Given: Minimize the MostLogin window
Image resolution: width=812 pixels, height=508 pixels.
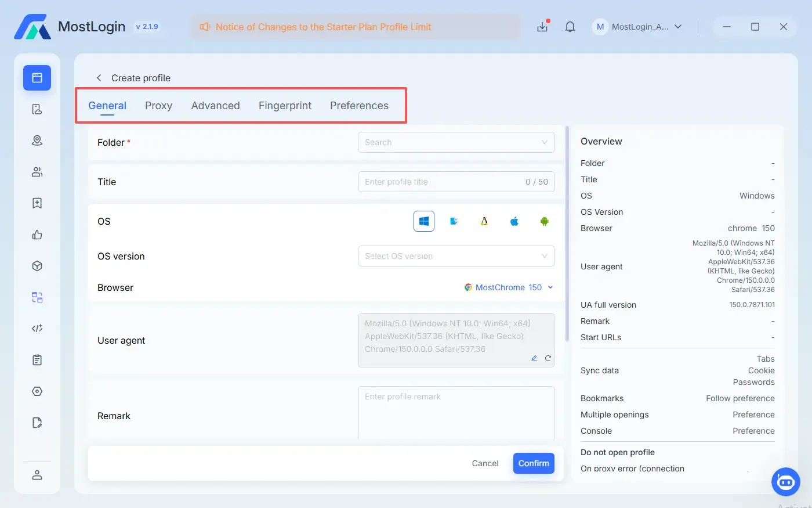Looking at the screenshot, I should tap(727, 27).
